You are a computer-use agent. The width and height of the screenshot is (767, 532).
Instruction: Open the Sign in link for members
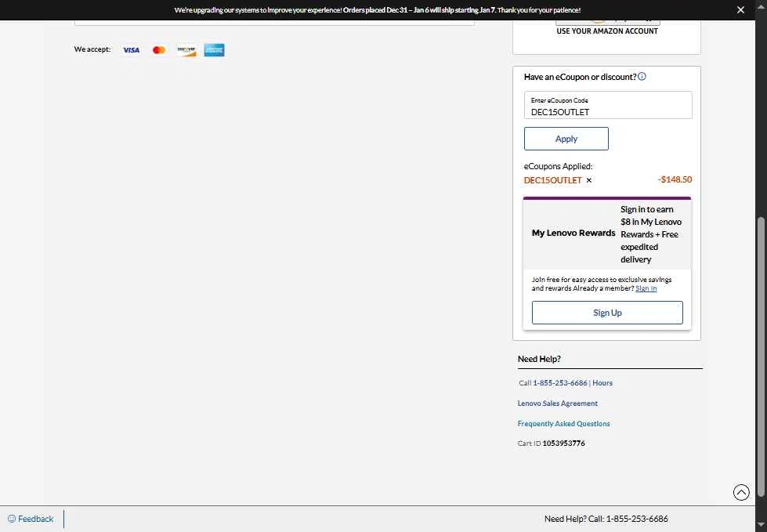point(646,288)
